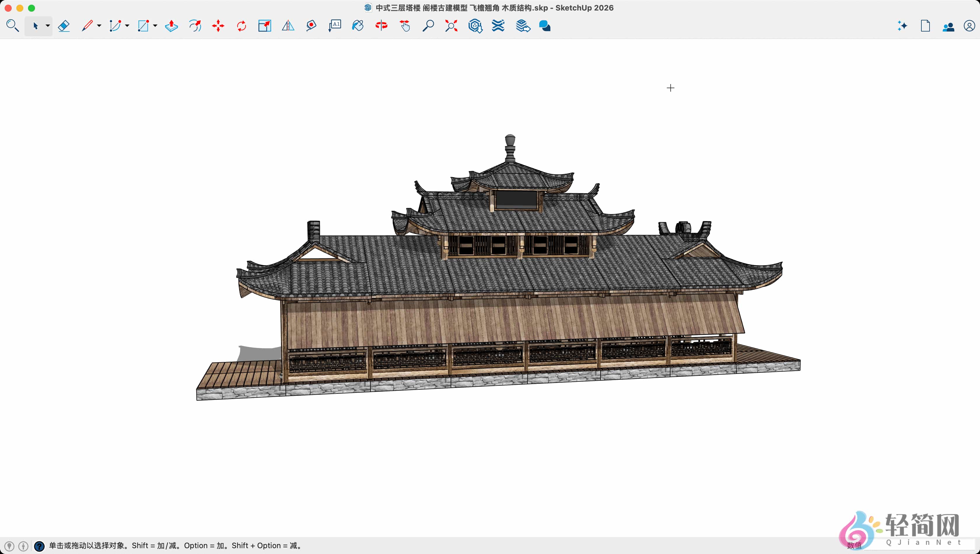This screenshot has height=554, width=980.
Task: Toggle the AI sparkles feature
Action: click(x=902, y=26)
